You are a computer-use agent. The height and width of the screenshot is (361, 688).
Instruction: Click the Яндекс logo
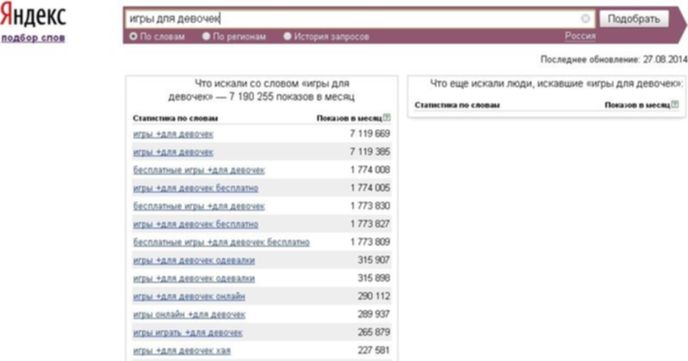point(33,16)
